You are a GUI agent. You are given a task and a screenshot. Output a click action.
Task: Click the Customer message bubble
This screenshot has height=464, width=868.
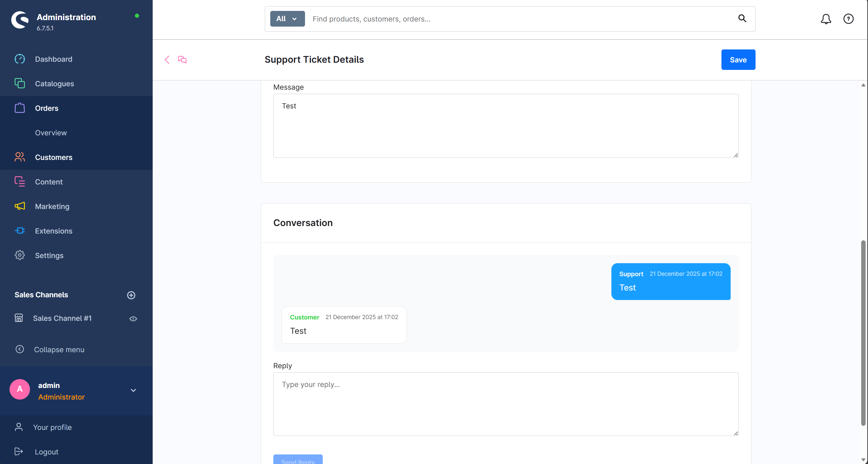[x=344, y=325]
